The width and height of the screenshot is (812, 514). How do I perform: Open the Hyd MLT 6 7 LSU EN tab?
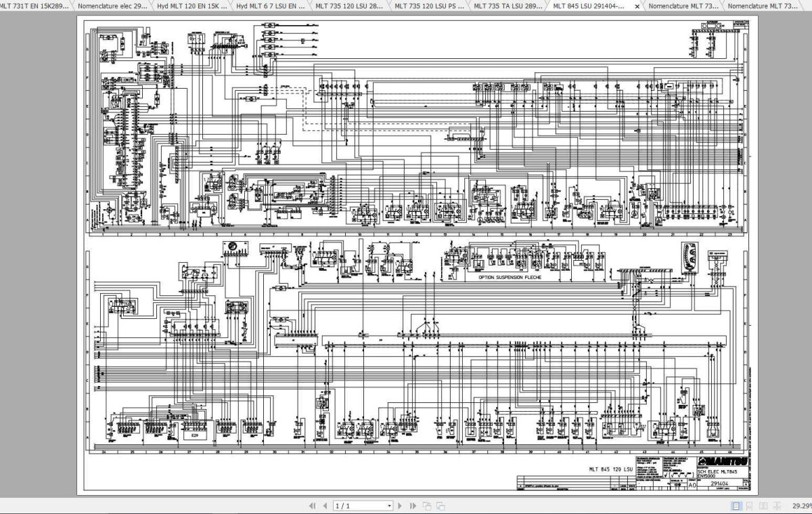(271, 5)
